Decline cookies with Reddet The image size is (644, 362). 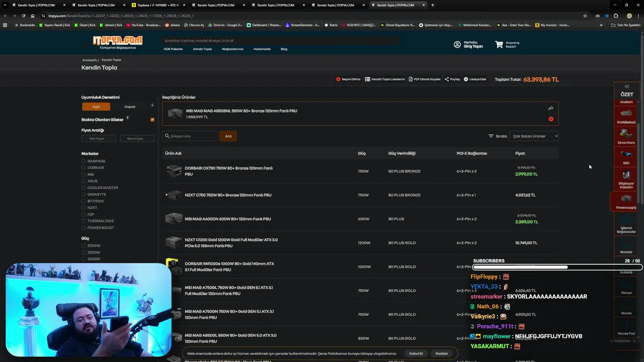click(x=442, y=353)
